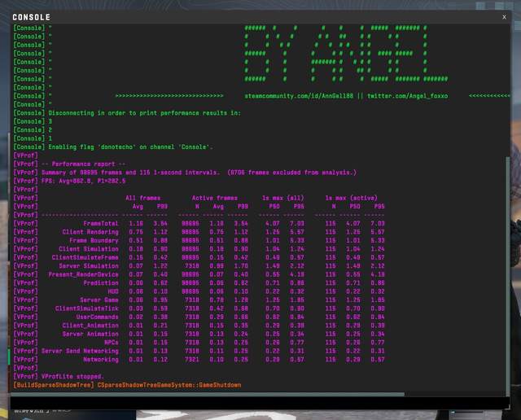Click the 'Server Game' row label
Image resolution: width=521 pixels, height=420 pixels.
[x=99, y=300]
